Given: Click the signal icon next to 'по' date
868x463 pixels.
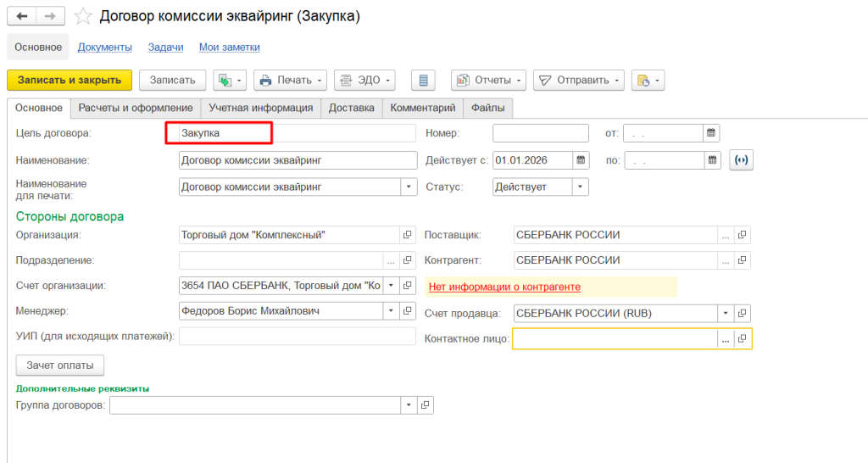Looking at the screenshot, I should click(x=742, y=159).
